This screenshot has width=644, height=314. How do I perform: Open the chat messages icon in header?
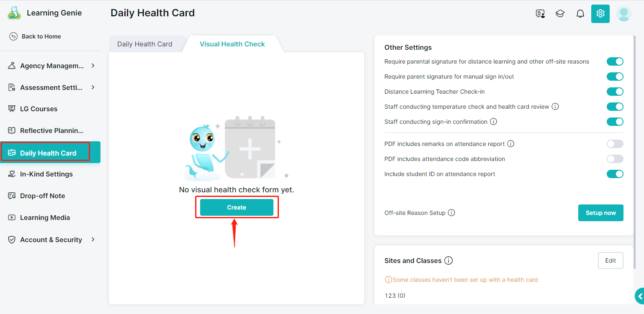[x=540, y=14]
